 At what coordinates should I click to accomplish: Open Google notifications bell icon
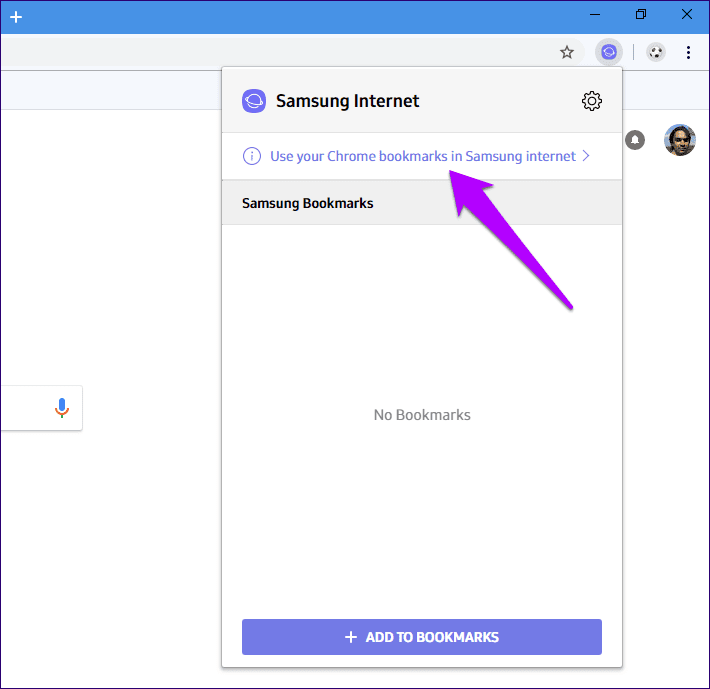(635, 140)
